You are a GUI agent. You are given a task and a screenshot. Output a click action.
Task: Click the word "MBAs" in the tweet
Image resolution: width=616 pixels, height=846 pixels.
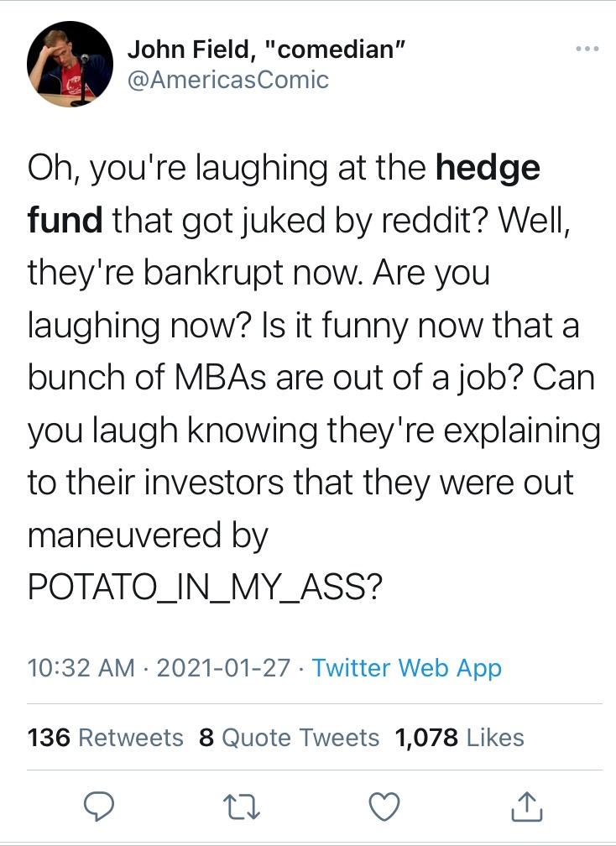[222, 378]
